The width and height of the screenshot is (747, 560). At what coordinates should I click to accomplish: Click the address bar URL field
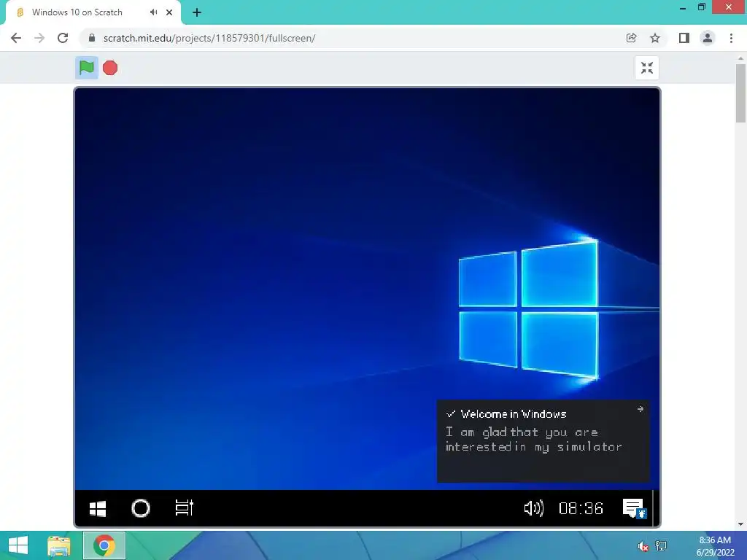coord(352,38)
